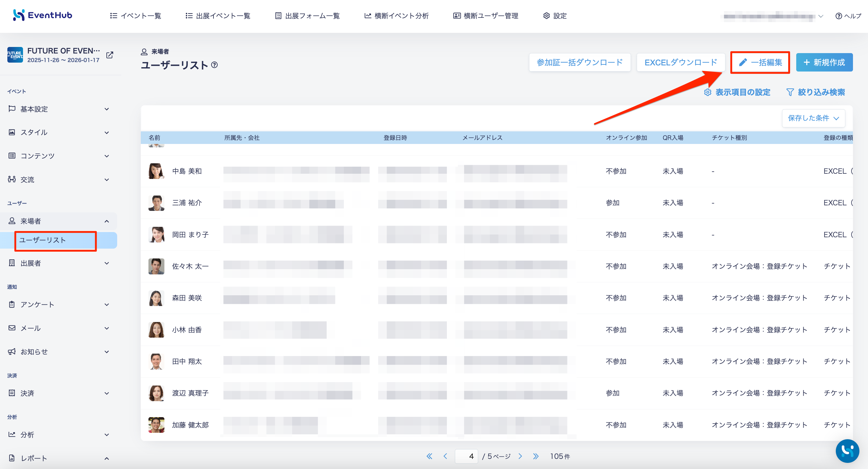Go to first page with double-left arrow
The height and width of the screenshot is (469, 868).
tap(429, 456)
